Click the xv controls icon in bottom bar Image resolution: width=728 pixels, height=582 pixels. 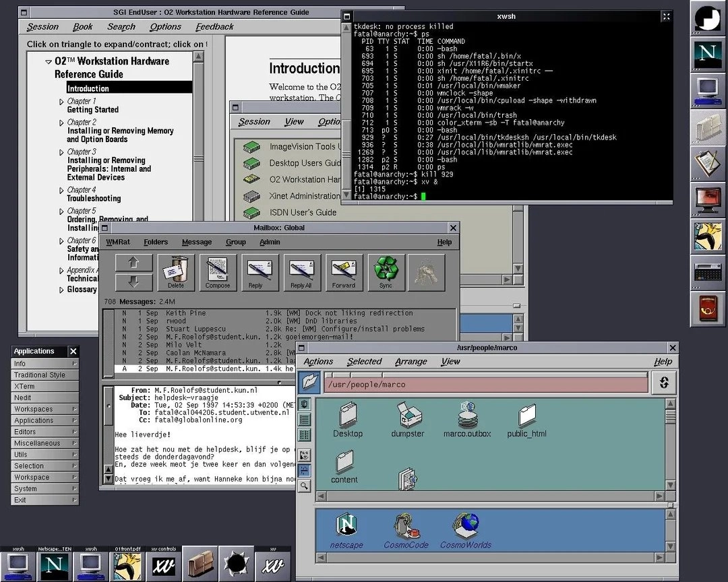162,564
